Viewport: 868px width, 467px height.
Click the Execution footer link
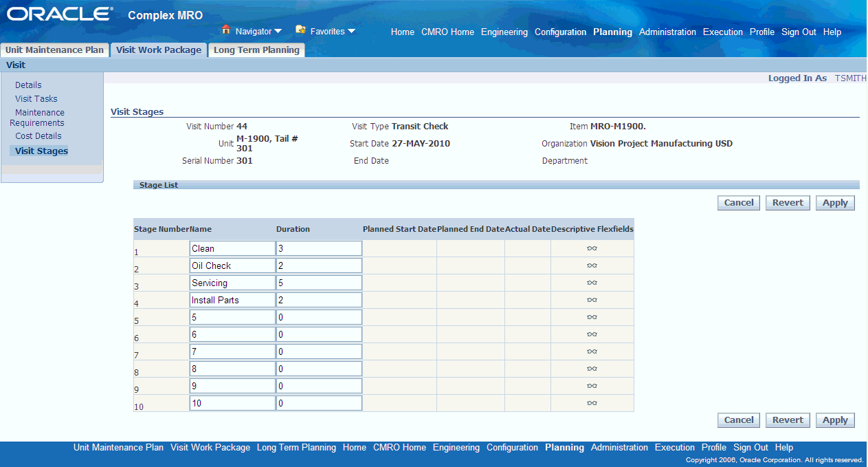pyautogui.click(x=675, y=447)
